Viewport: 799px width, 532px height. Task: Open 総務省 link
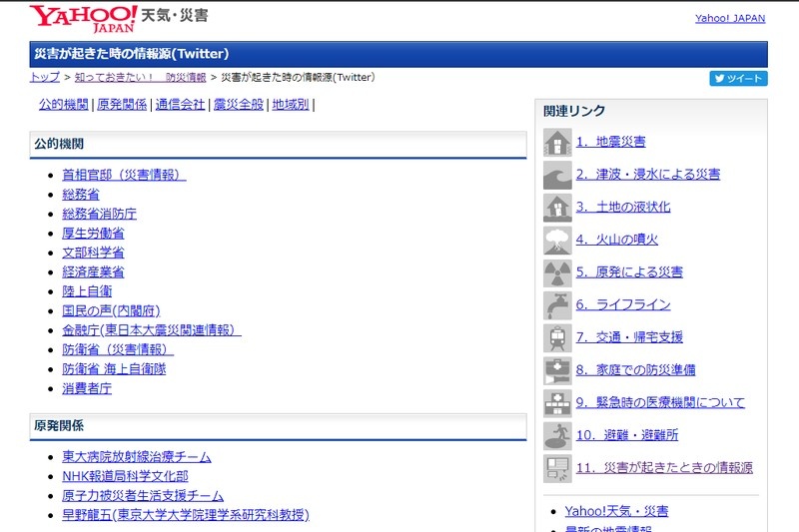(81, 194)
